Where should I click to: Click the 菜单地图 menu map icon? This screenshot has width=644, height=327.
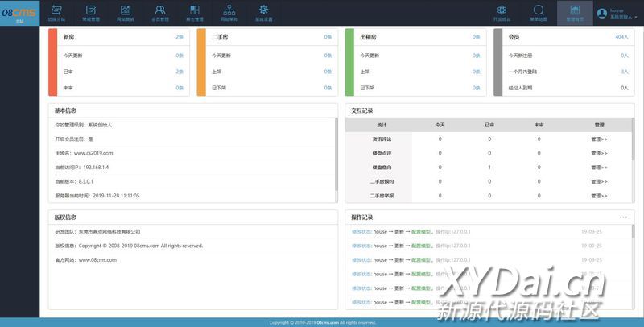click(539, 12)
